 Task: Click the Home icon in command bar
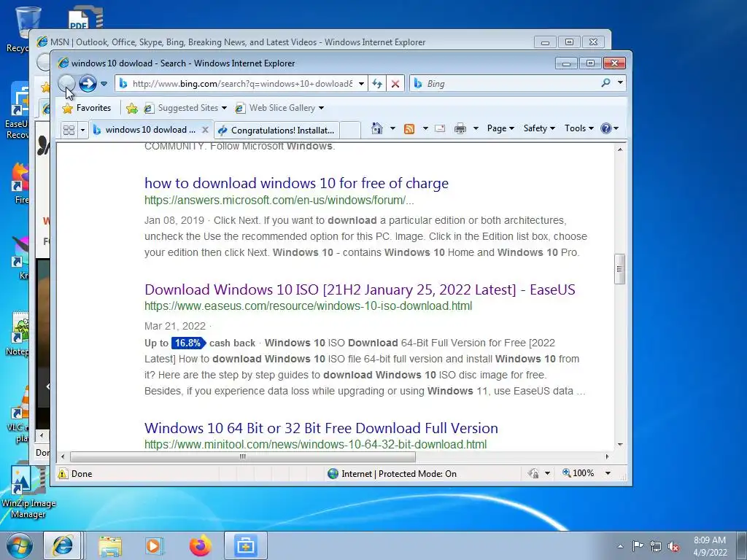[377, 128]
